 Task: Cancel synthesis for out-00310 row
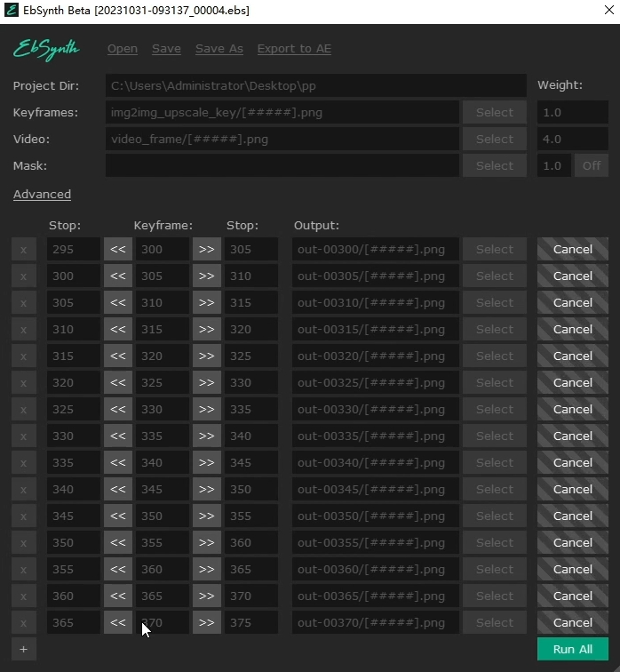[573, 302]
